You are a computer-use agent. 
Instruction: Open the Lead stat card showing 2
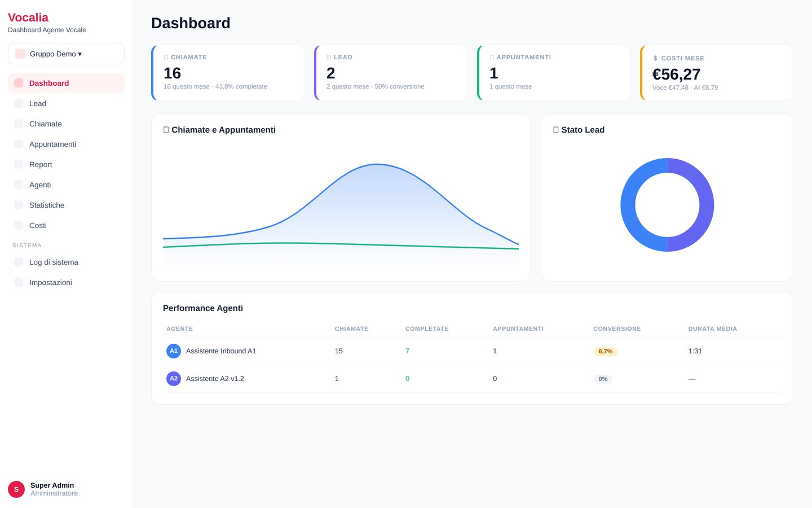point(391,73)
